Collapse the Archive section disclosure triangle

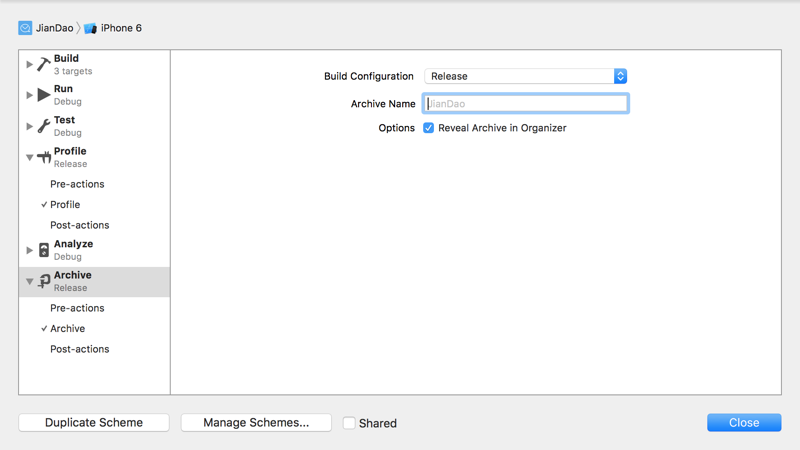[29, 281]
